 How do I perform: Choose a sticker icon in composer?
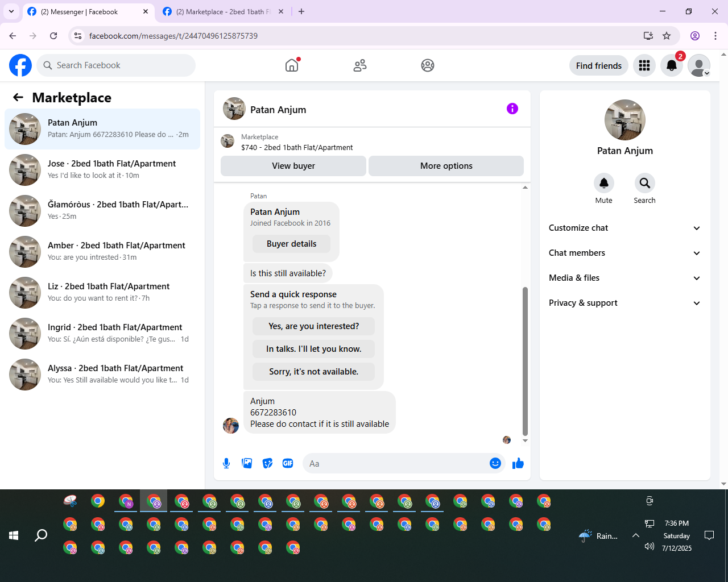(x=267, y=463)
